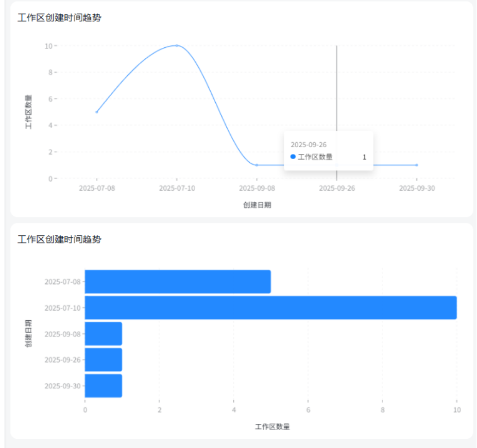The width and height of the screenshot is (477, 448).
Task: Click the 2025-09-08 data point on line chart
Action: point(257,165)
